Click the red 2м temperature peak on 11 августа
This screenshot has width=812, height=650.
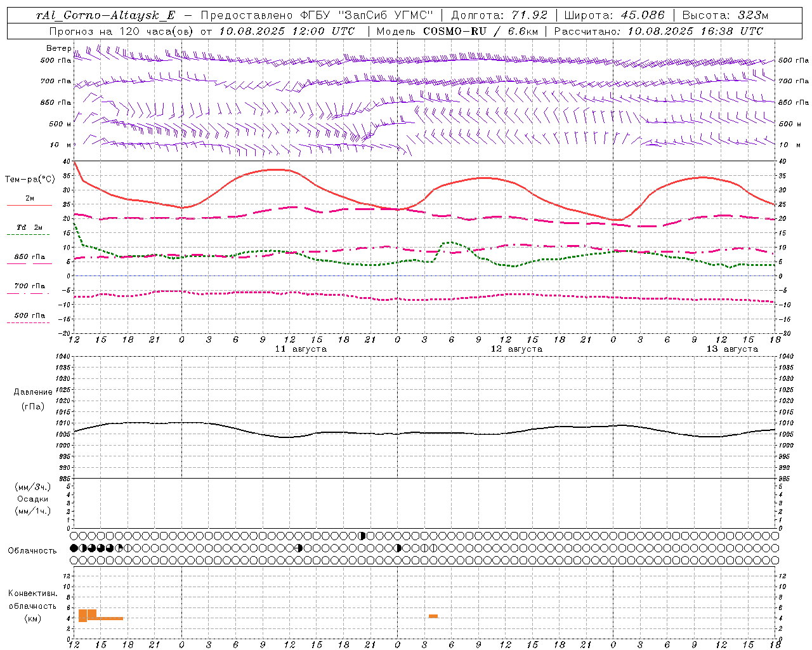click(277, 169)
